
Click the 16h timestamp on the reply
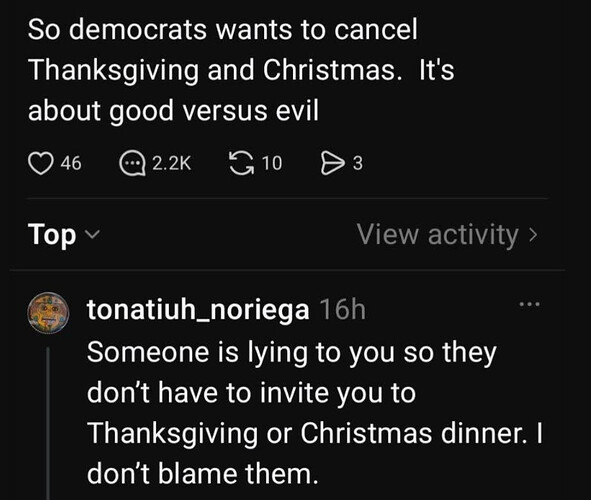(342, 310)
